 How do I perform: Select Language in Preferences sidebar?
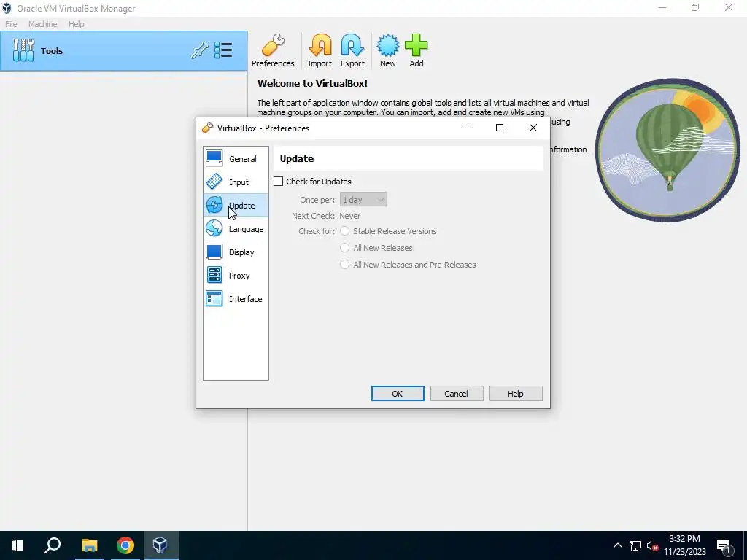coord(236,228)
